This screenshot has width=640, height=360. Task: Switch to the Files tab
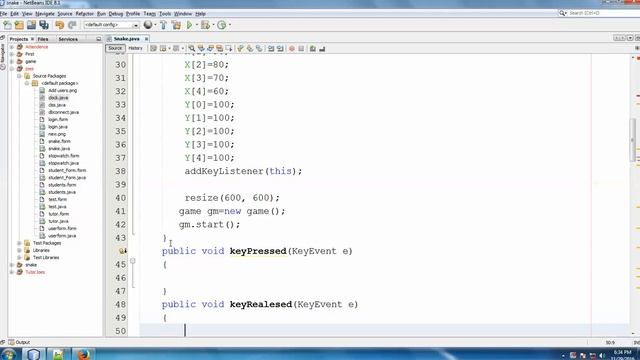43,39
